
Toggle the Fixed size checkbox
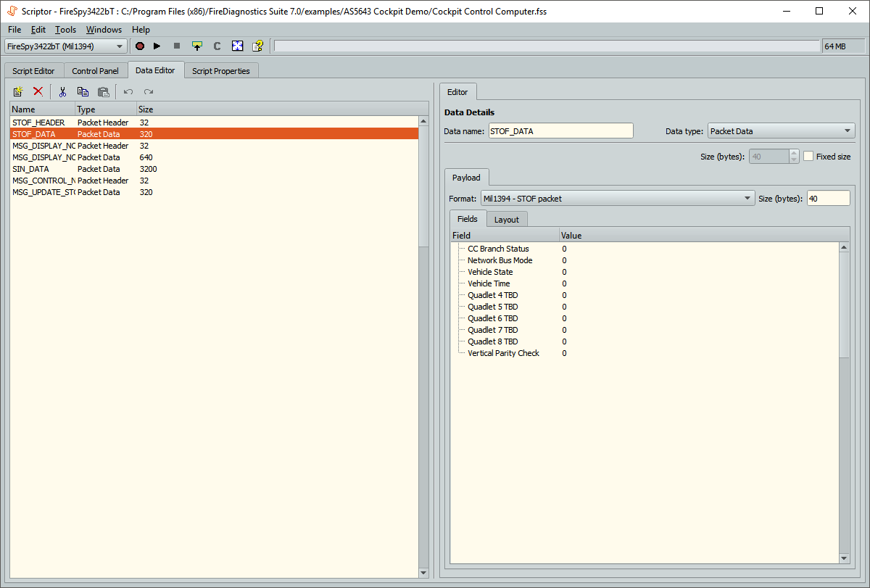point(808,156)
